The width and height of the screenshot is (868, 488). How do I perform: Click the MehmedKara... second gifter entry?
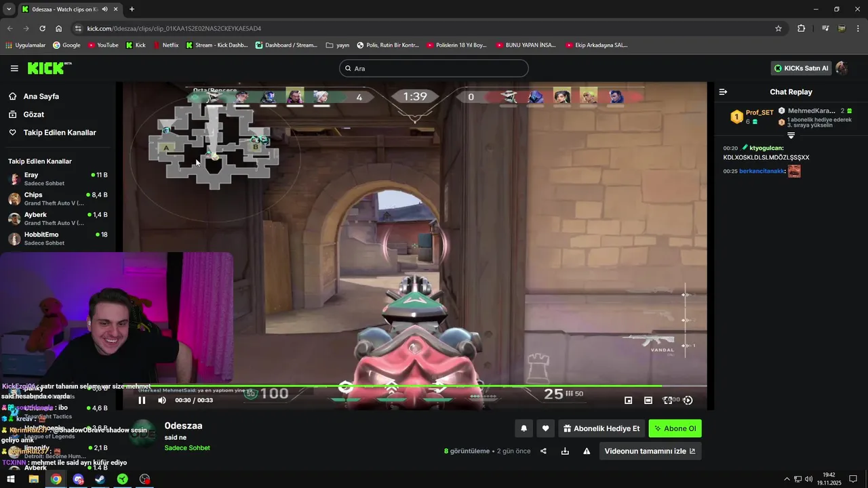tap(816, 110)
